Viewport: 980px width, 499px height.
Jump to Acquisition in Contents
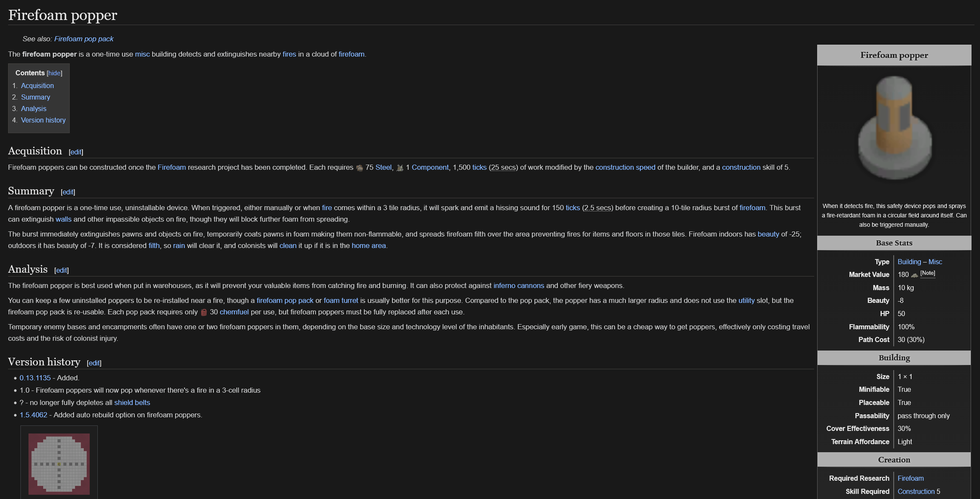pos(37,86)
